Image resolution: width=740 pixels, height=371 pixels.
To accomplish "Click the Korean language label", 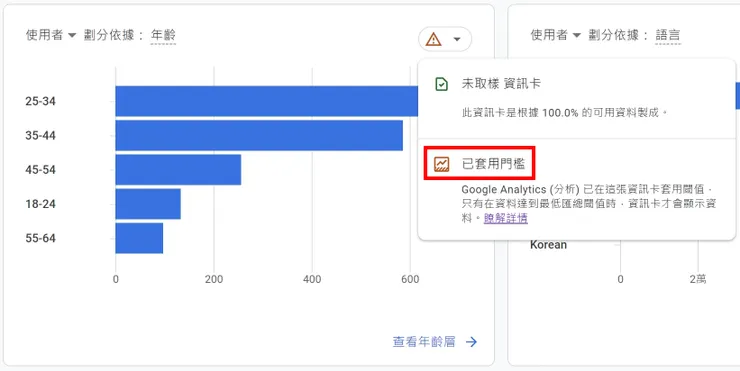I will coord(548,245).
